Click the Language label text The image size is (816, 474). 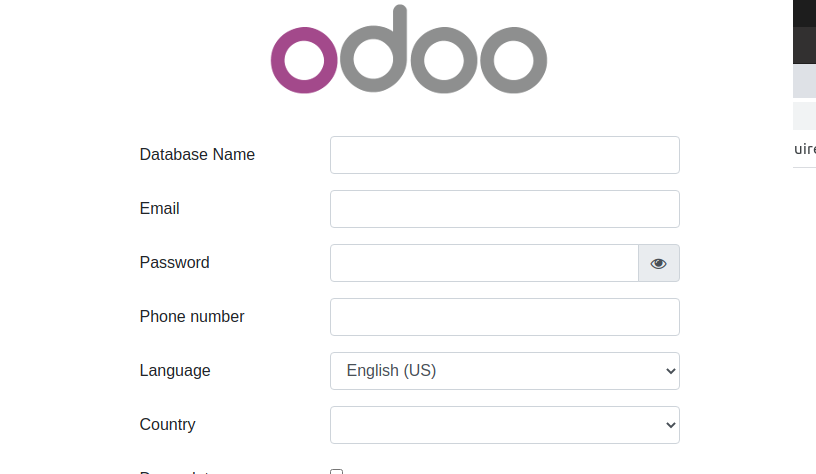click(175, 371)
